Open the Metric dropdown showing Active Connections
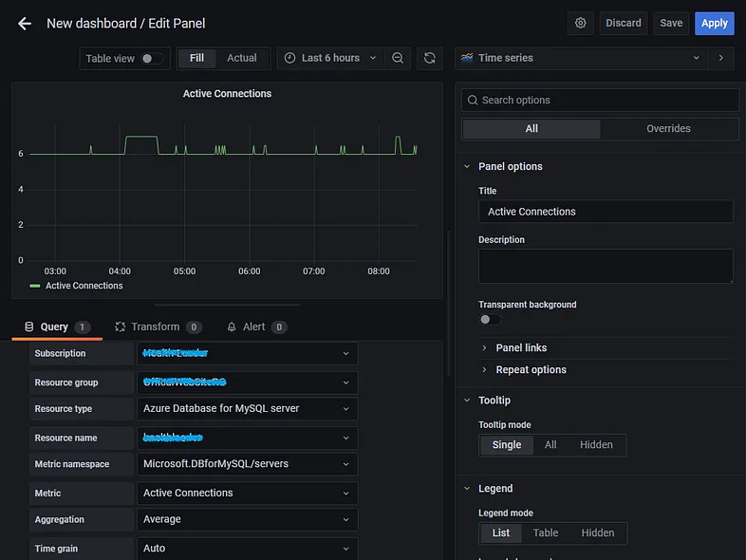This screenshot has height=560, width=746. click(248, 494)
